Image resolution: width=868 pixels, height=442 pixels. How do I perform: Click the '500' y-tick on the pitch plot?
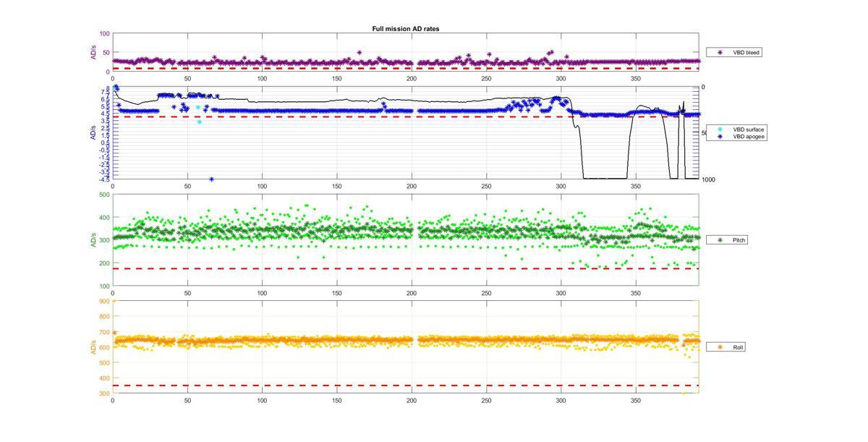click(105, 195)
